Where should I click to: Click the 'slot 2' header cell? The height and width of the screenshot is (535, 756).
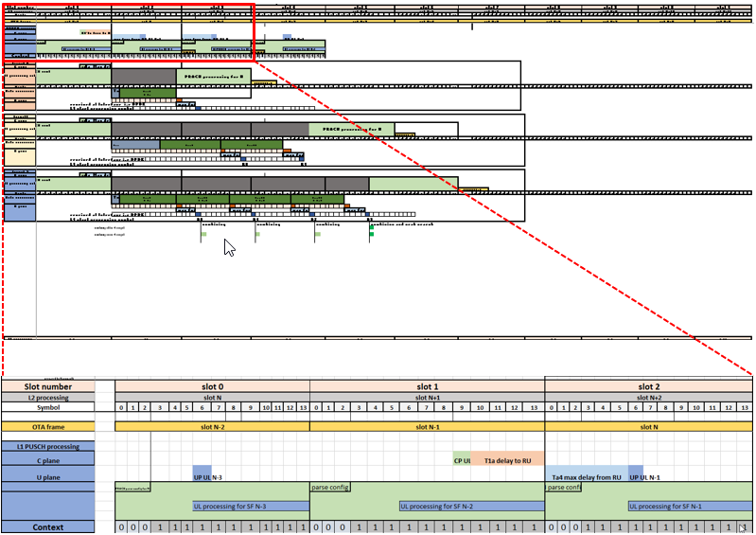tap(648, 386)
